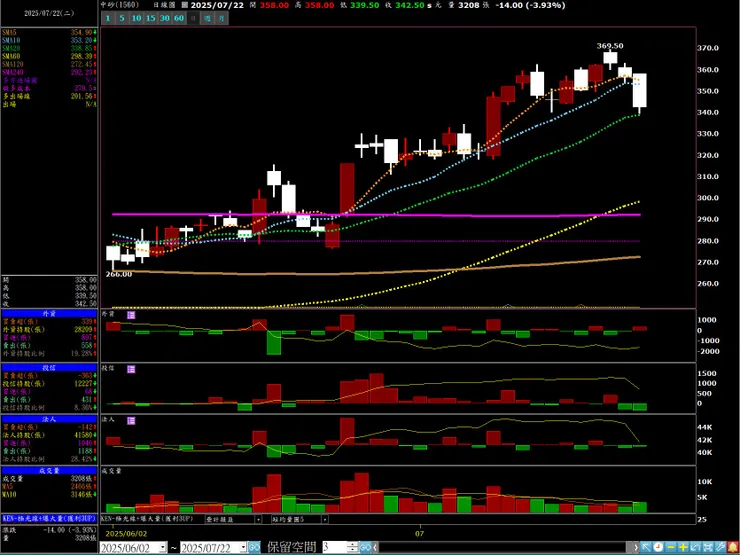Click the 266.00 low price label on chart
The image size is (740, 555).
click(x=118, y=274)
